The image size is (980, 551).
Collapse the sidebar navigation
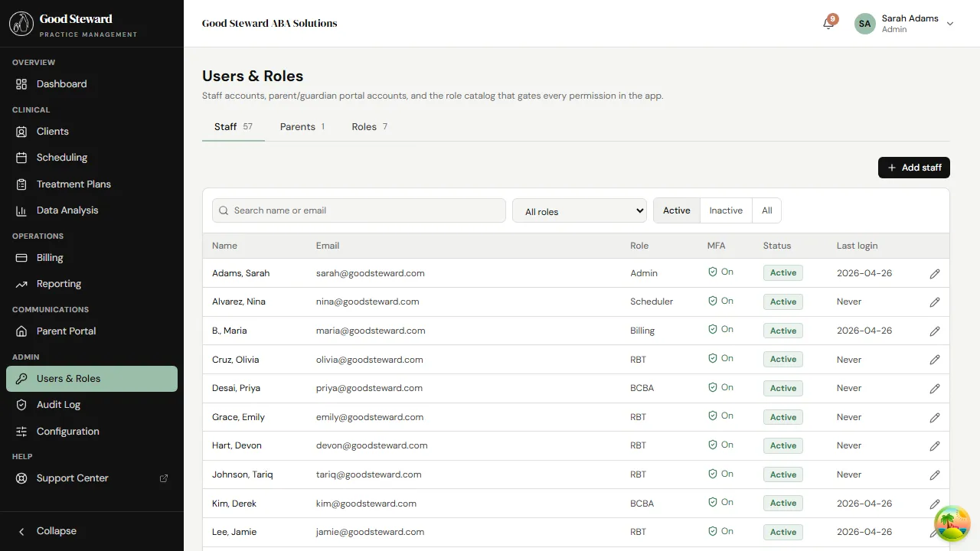pyautogui.click(x=49, y=530)
